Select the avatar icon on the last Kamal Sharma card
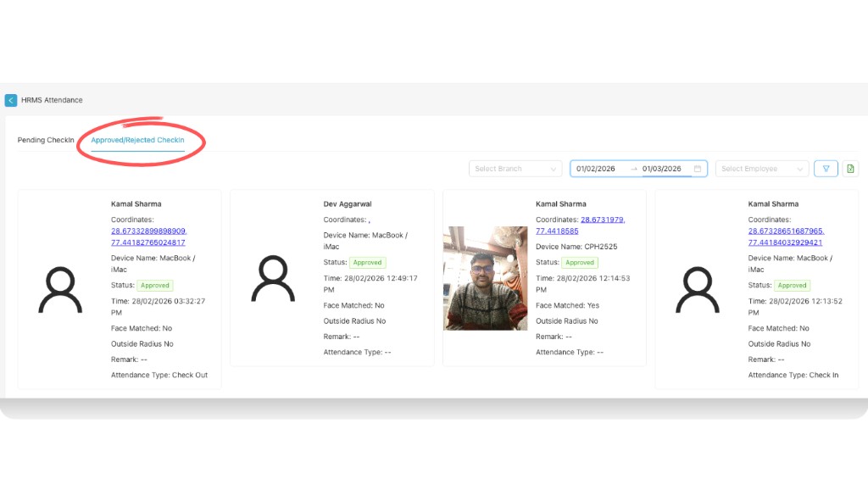The width and height of the screenshot is (868, 496). click(698, 288)
